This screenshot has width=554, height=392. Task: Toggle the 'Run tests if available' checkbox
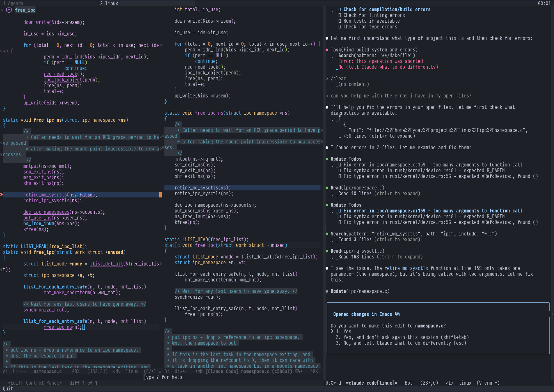click(340, 21)
